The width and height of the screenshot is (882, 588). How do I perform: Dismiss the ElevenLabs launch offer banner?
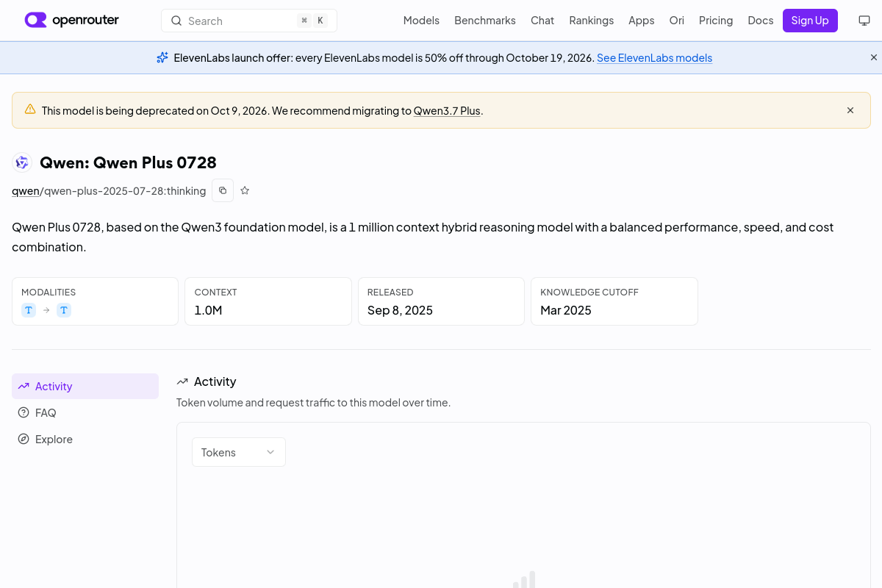(874, 57)
